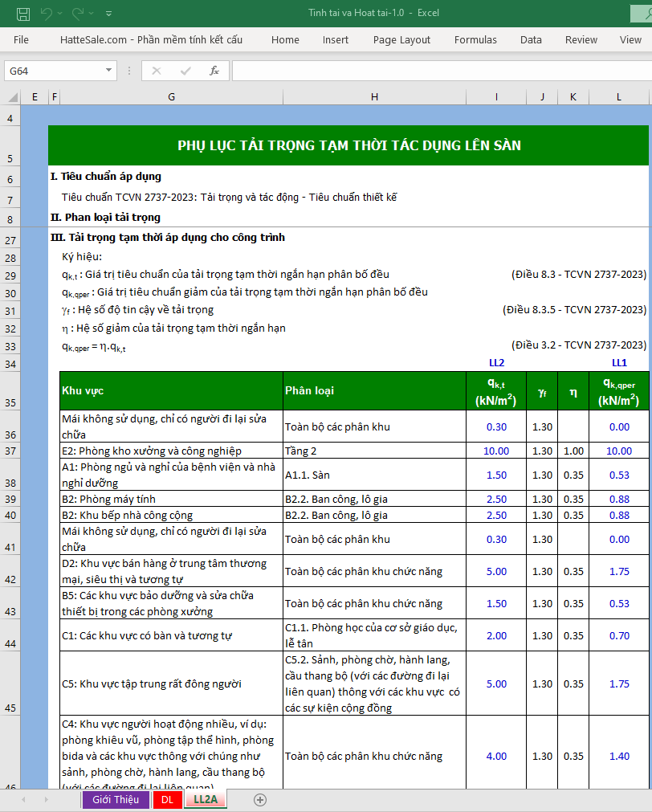Expand the Name Box dropdown arrow

tap(108, 71)
